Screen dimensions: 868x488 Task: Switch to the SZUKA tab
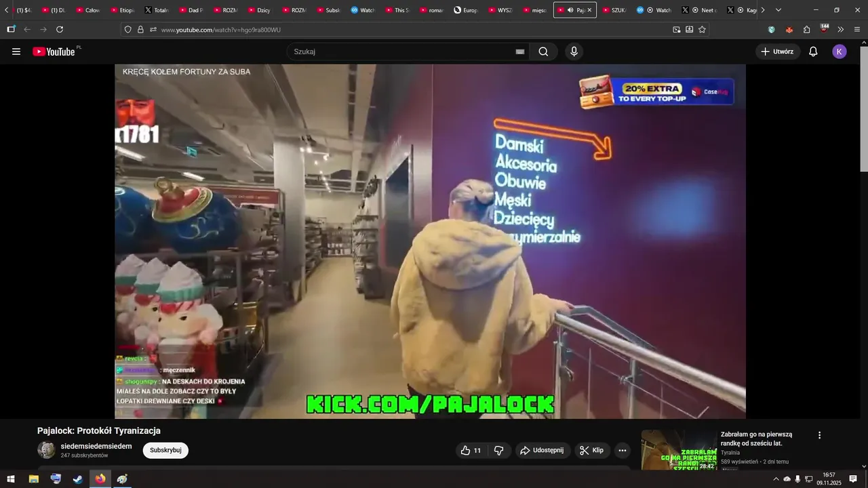pyautogui.click(x=614, y=10)
